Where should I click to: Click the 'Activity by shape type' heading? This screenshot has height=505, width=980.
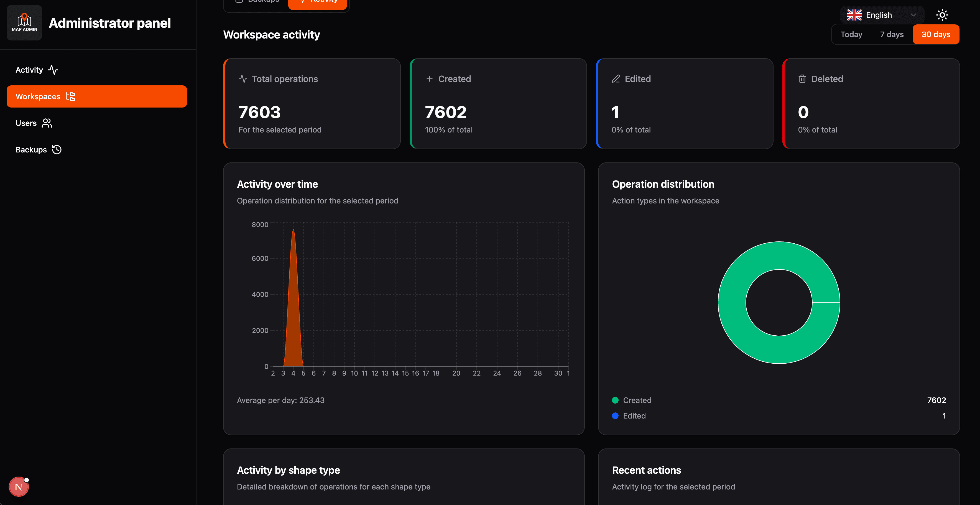[x=288, y=470]
